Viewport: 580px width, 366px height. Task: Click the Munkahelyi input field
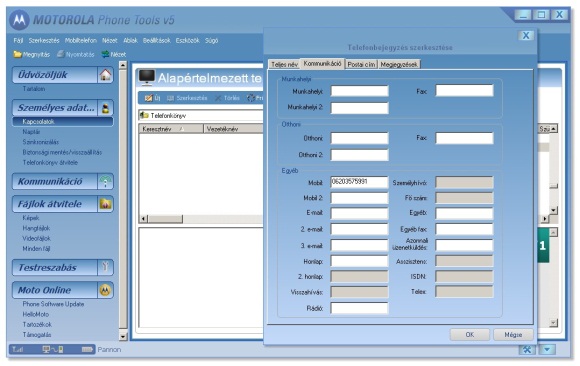pos(359,91)
